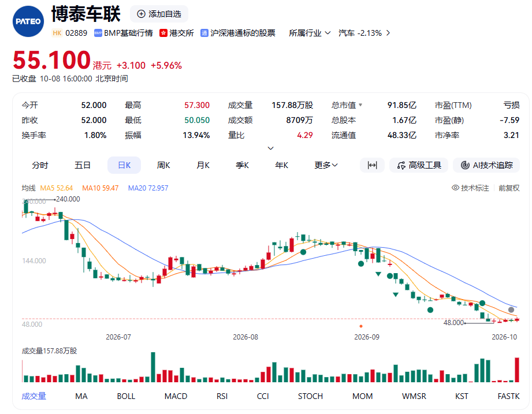Select the MACD indicator tab

176,396
